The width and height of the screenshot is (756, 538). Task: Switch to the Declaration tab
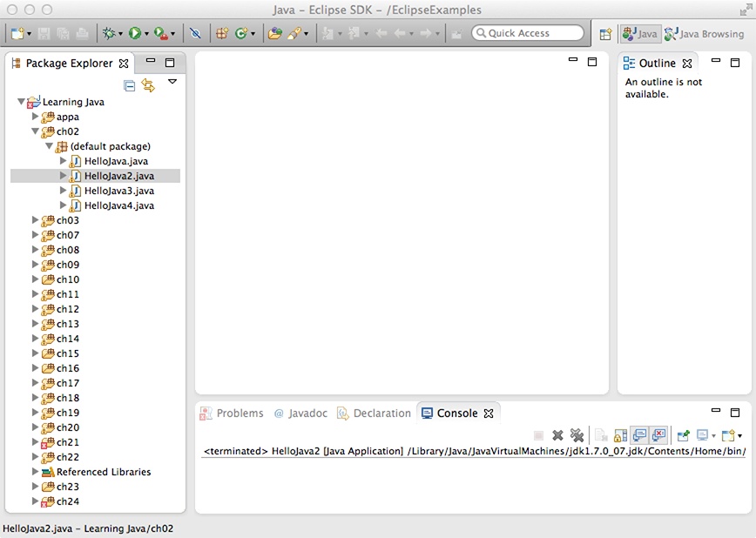click(x=375, y=414)
